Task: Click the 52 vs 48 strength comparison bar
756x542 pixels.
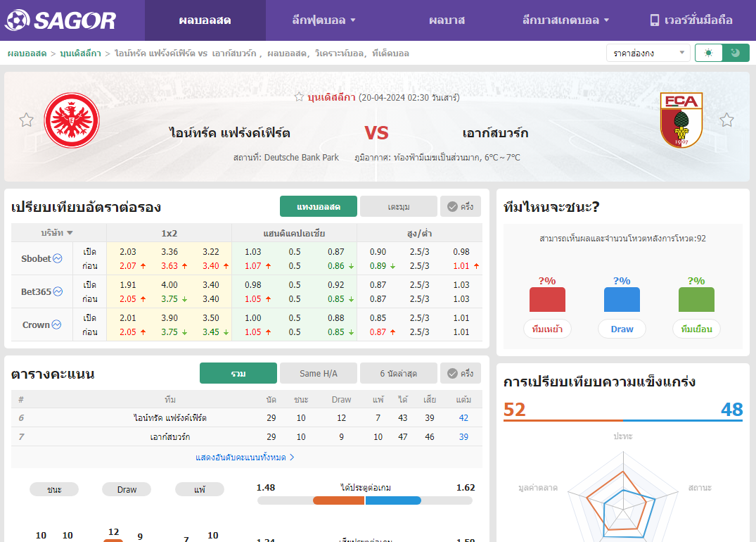Action: (x=623, y=420)
